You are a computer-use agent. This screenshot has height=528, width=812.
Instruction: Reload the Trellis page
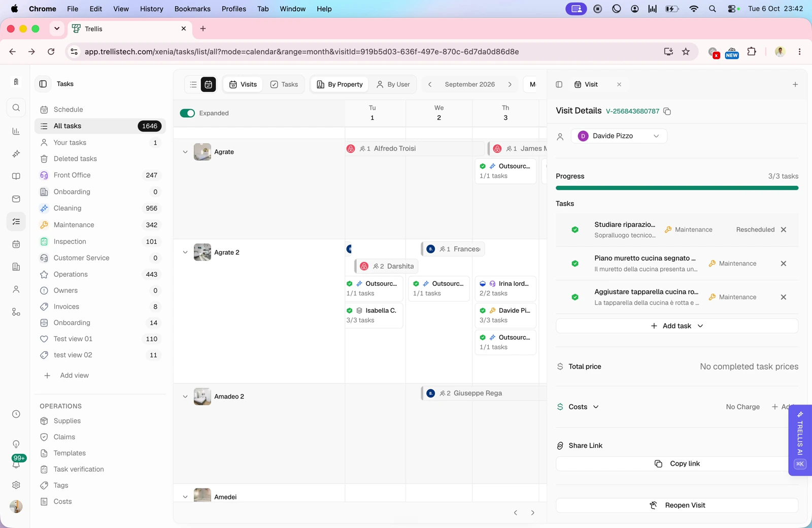(51, 52)
